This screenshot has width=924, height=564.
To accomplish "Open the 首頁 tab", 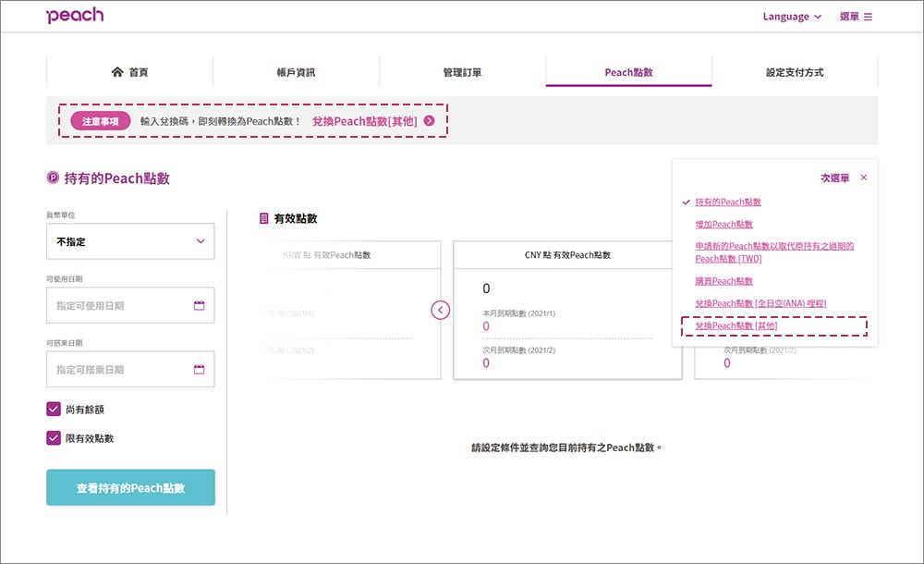I will click(129, 72).
